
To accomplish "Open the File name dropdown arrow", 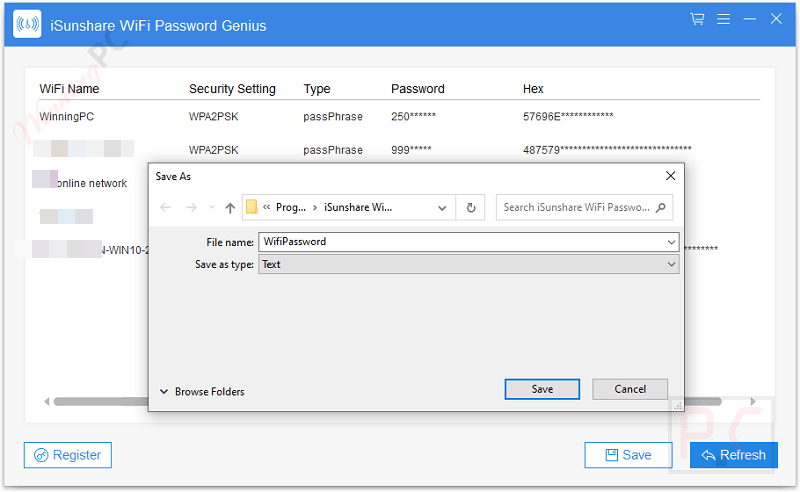I will (671, 242).
